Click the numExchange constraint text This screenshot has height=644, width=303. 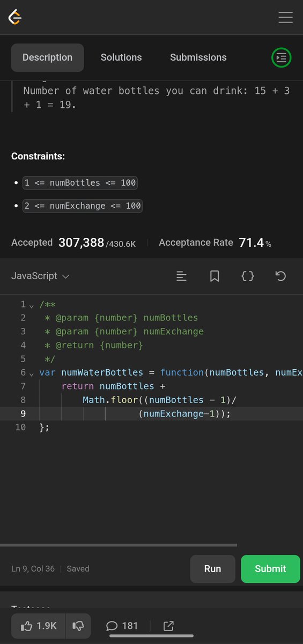[x=83, y=206]
